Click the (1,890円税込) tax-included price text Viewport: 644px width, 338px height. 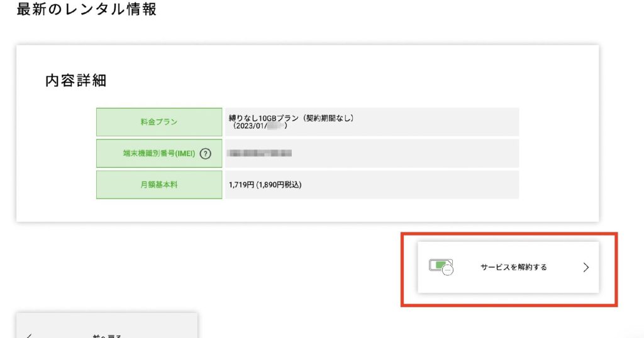click(279, 185)
